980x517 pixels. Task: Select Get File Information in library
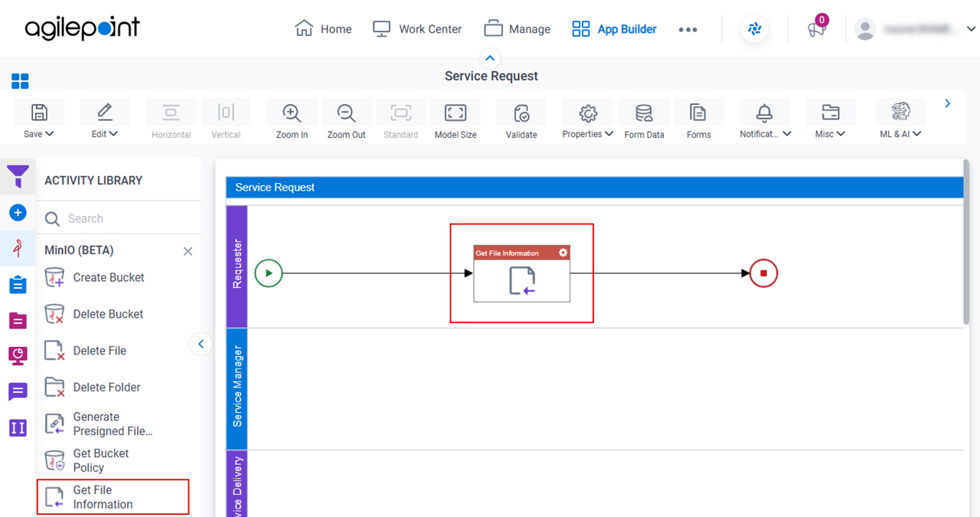point(113,497)
